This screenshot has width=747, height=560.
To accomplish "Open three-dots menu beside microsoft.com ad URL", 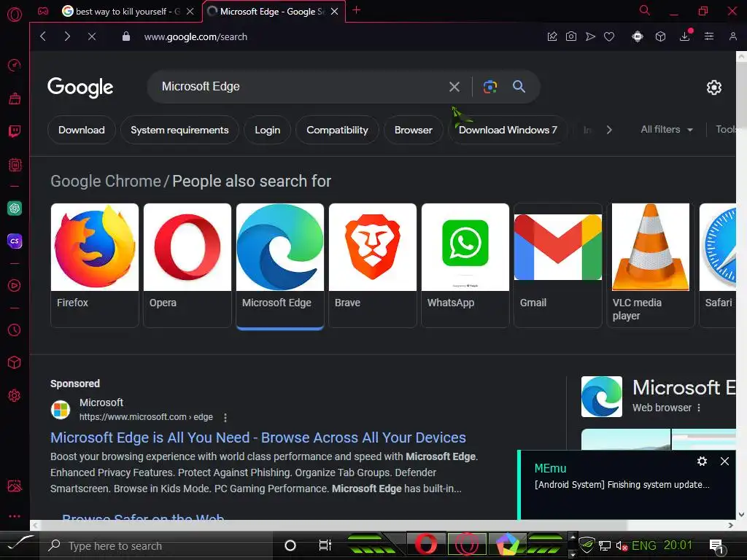I will click(x=225, y=418).
